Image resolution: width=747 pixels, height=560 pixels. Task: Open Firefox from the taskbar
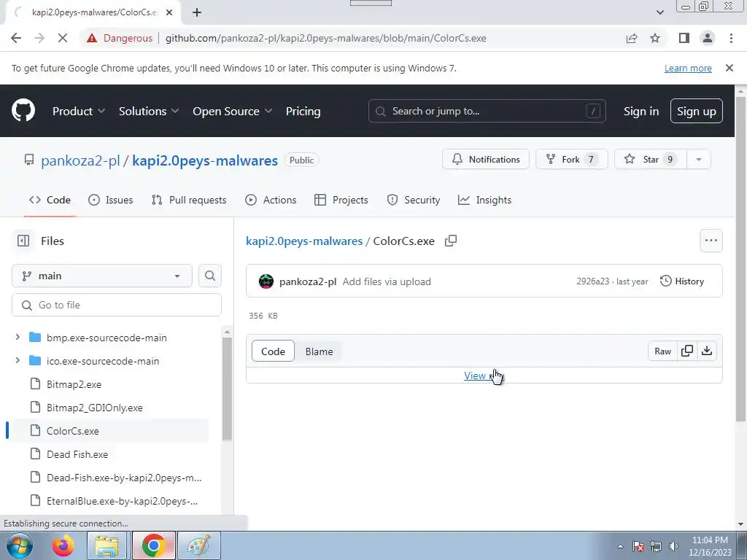click(x=63, y=545)
